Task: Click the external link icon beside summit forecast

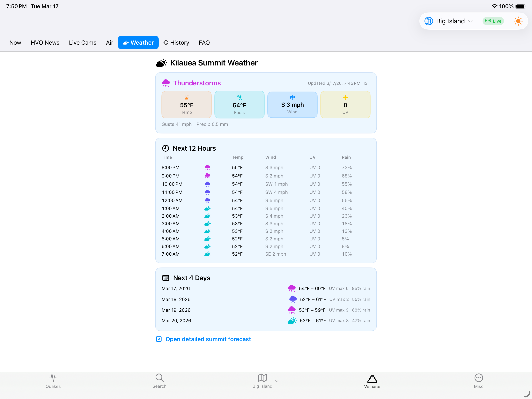Action: (x=159, y=339)
